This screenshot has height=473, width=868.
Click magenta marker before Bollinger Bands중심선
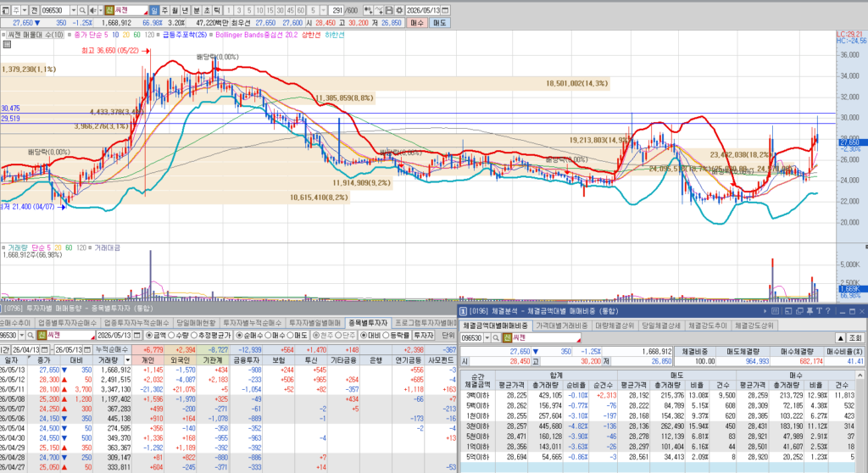coord(211,35)
